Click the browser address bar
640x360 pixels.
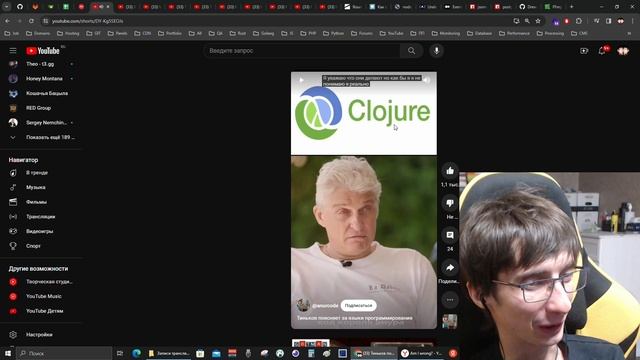[x=278, y=21]
